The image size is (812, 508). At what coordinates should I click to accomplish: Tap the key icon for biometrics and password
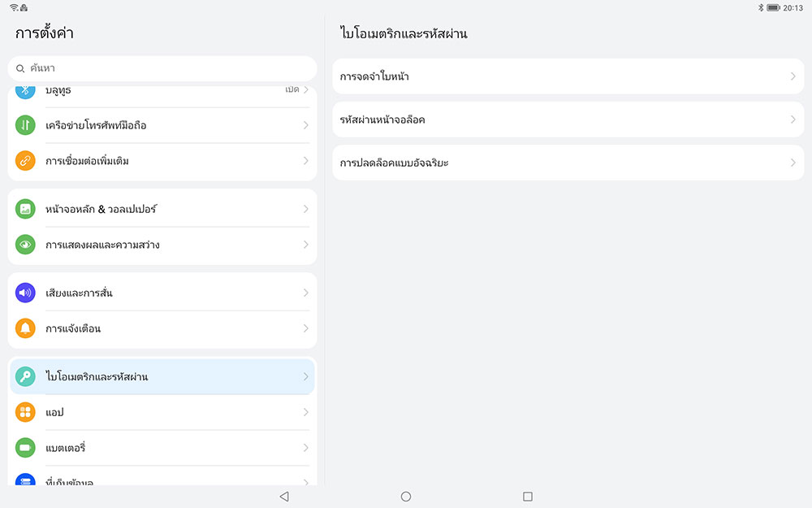point(25,376)
